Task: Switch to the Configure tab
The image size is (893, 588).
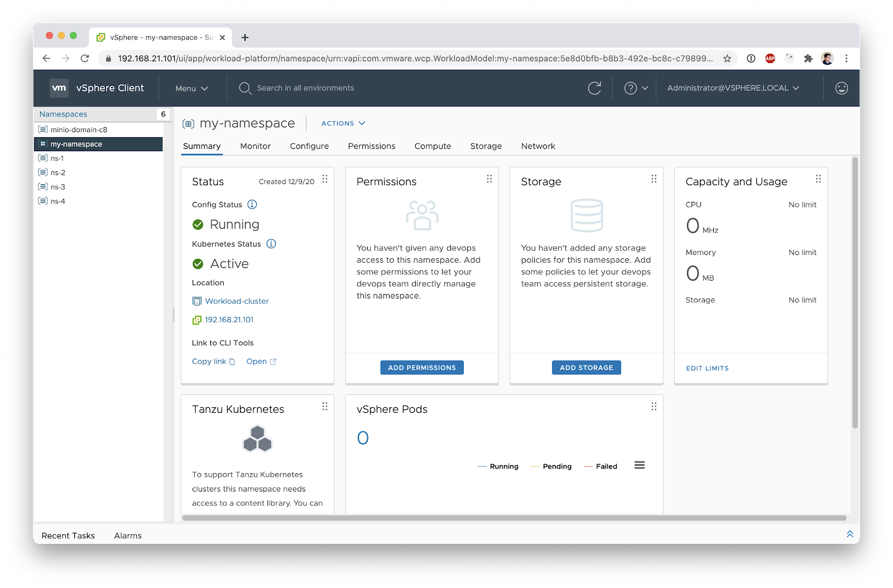Action: (309, 146)
